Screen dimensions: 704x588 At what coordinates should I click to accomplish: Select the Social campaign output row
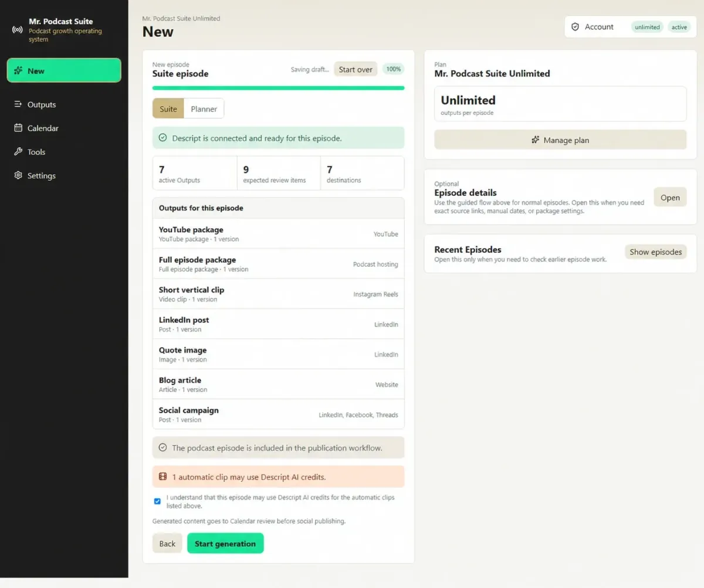pos(278,414)
